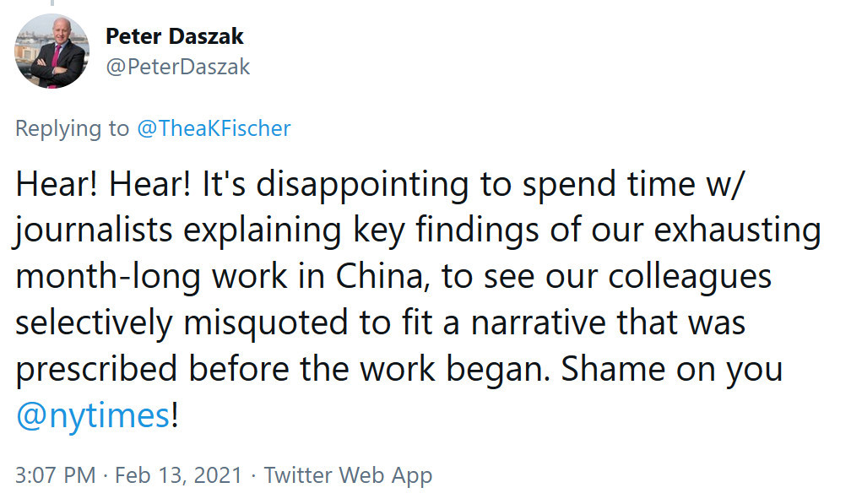The width and height of the screenshot is (851, 504).
Task: Click the display name Peter Daszak
Action: tap(174, 36)
